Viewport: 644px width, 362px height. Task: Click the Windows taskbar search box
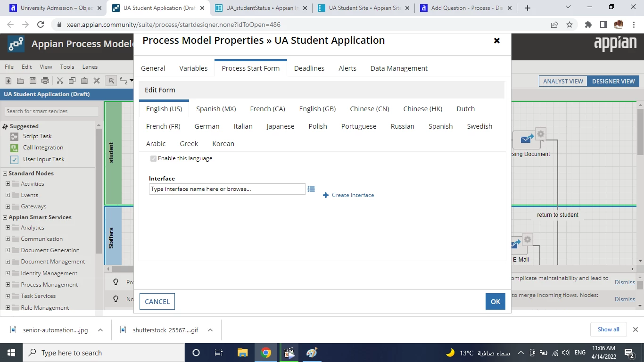(104, 353)
